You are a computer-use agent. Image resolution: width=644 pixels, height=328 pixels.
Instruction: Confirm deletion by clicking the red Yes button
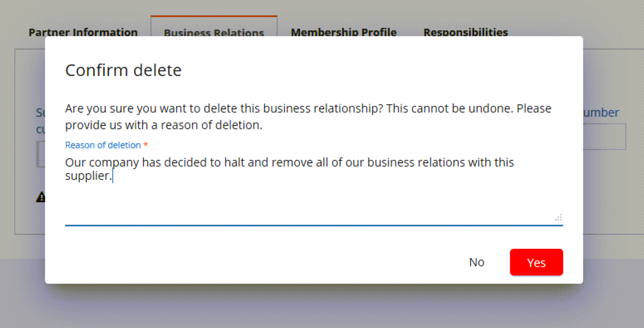536,262
